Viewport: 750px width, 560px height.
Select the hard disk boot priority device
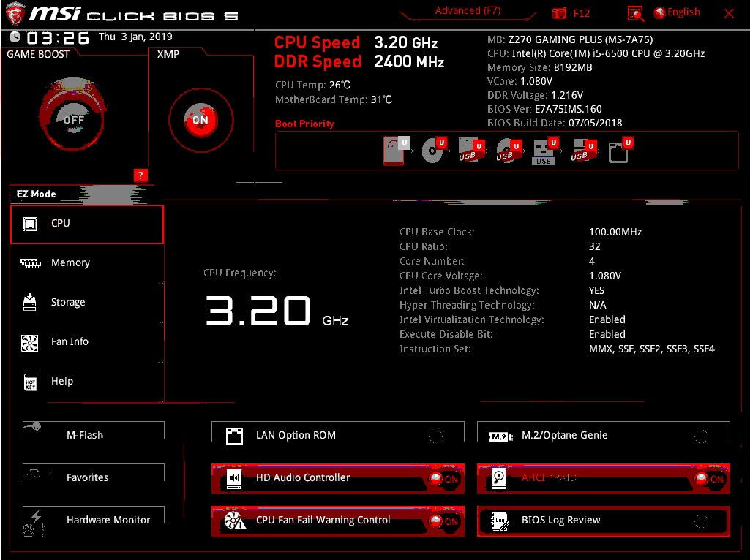tap(397, 151)
